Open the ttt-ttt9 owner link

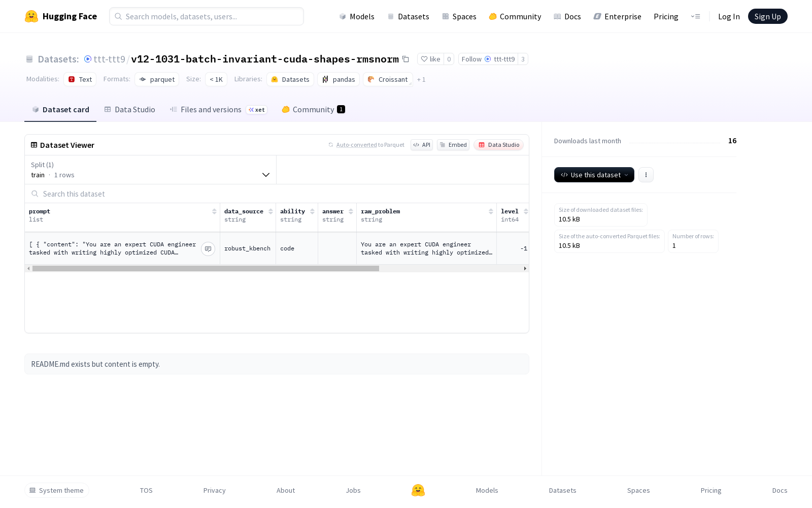pos(109,59)
